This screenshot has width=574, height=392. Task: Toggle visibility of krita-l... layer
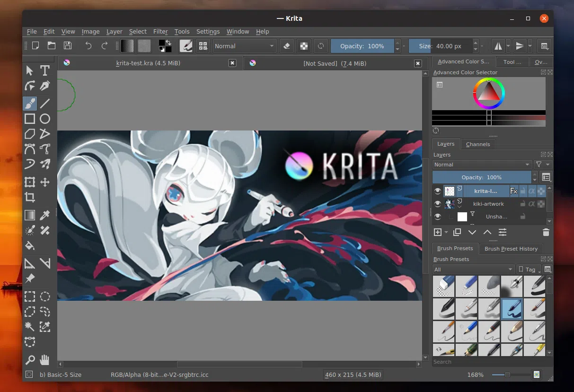click(437, 191)
